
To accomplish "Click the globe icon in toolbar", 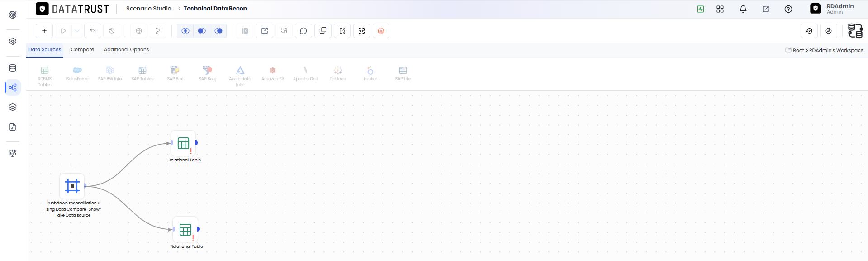I will click(x=139, y=31).
